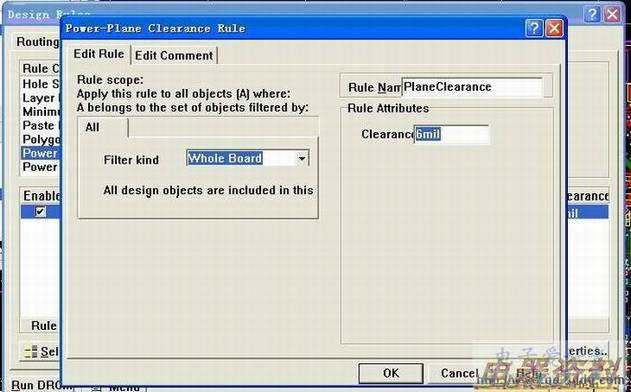Viewport: 631px width, 392px height.
Task: Click the Rule Name input field
Action: [x=472, y=87]
